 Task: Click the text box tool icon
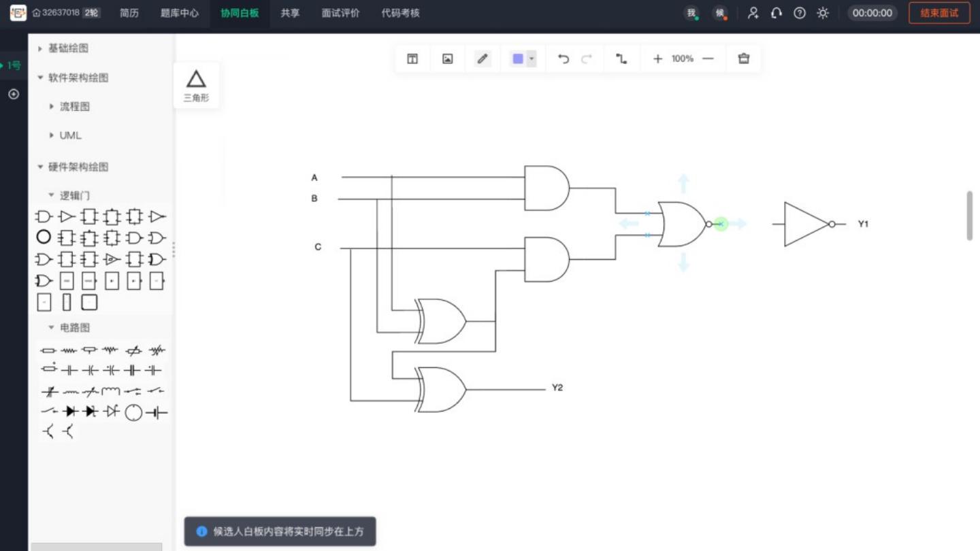point(412,59)
